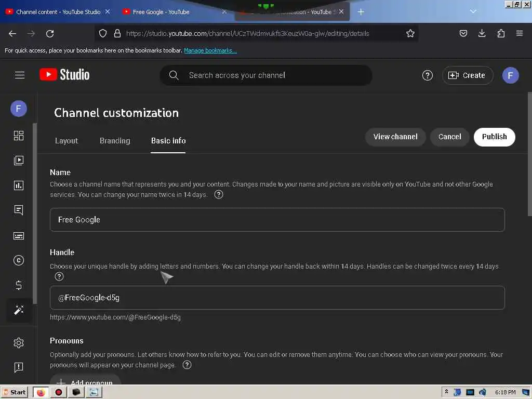Click the YouTube Studio logo

point(64,75)
